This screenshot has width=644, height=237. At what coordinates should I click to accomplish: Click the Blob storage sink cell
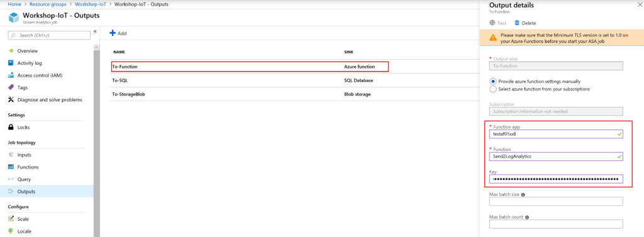[357, 94]
